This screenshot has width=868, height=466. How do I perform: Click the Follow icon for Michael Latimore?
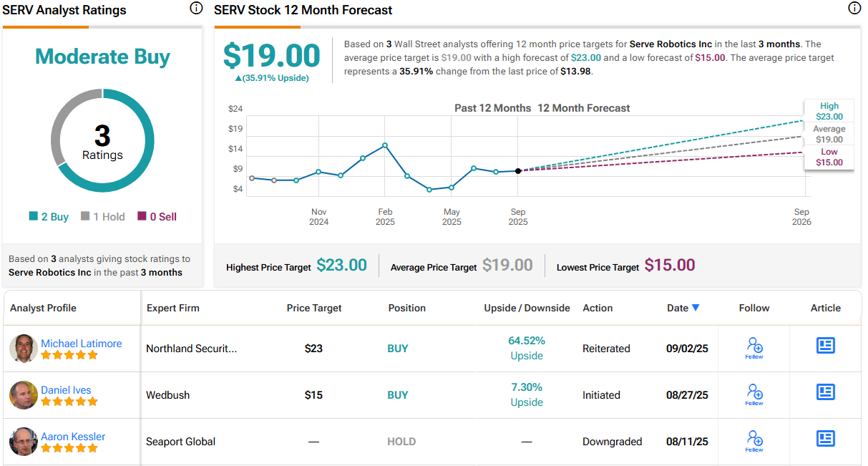(754, 348)
